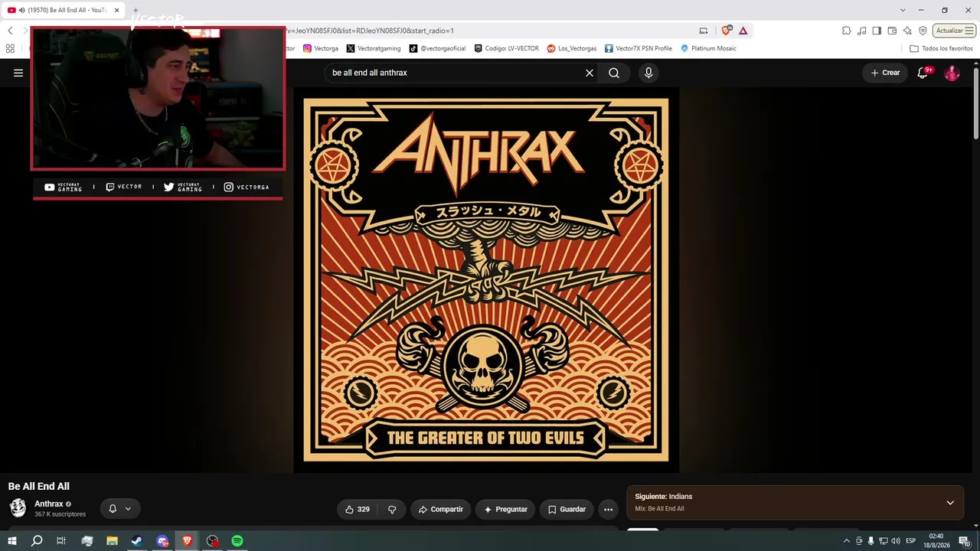Open the Los_Vectorgas bookmark
The image size is (980, 551).
(572, 48)
